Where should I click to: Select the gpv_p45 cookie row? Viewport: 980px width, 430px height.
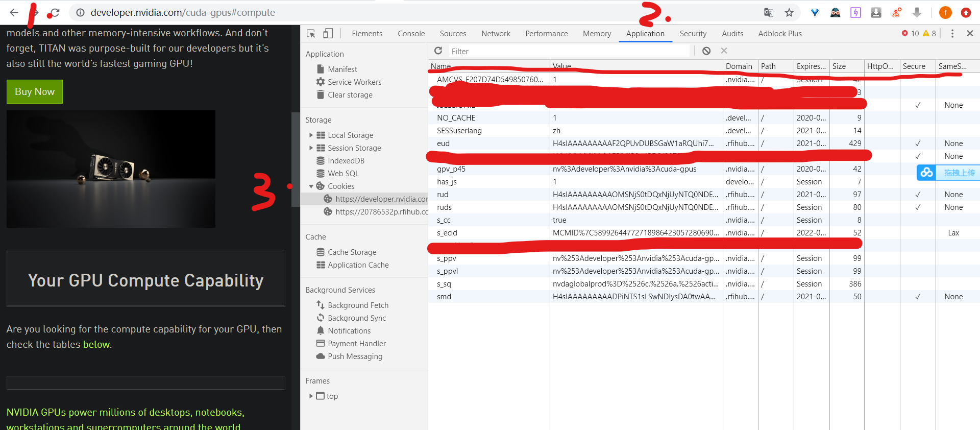pos(703,169)
